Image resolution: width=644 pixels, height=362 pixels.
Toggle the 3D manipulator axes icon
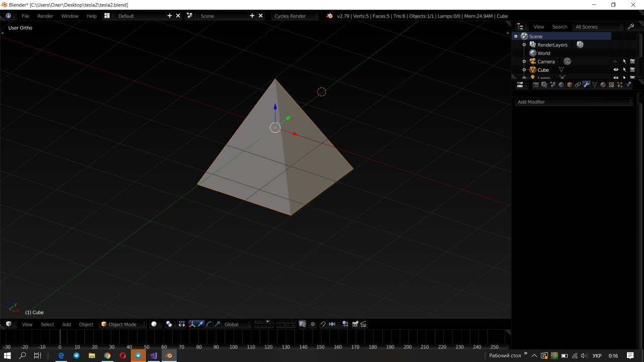(x=192, y=324)
